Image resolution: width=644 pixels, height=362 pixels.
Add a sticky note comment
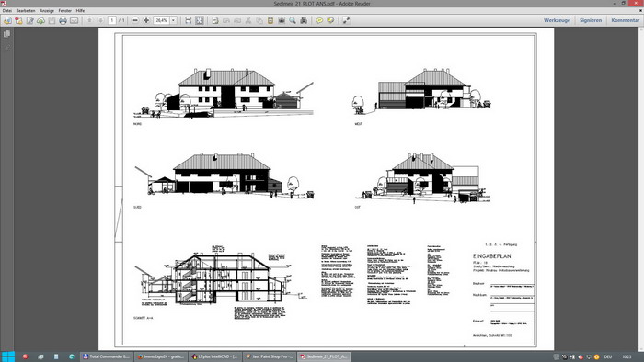tap(319, 20)
